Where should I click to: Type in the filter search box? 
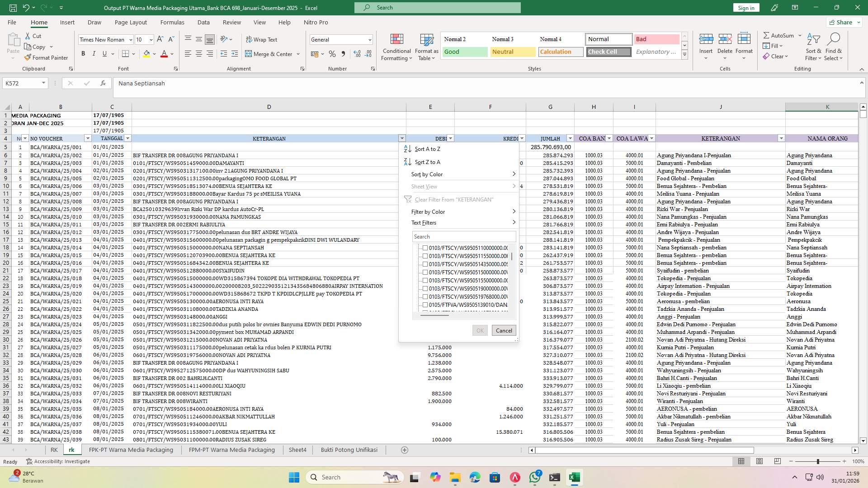click(x=464, y=236)
